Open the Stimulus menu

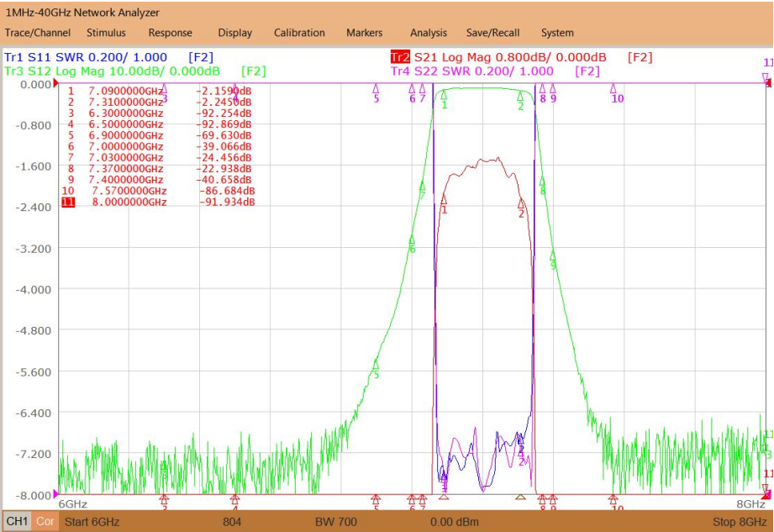click(106, 33)
